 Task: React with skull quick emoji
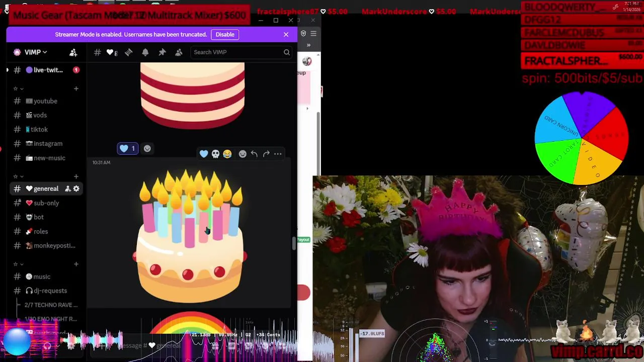pyautogui.click(x=215, y=154)
